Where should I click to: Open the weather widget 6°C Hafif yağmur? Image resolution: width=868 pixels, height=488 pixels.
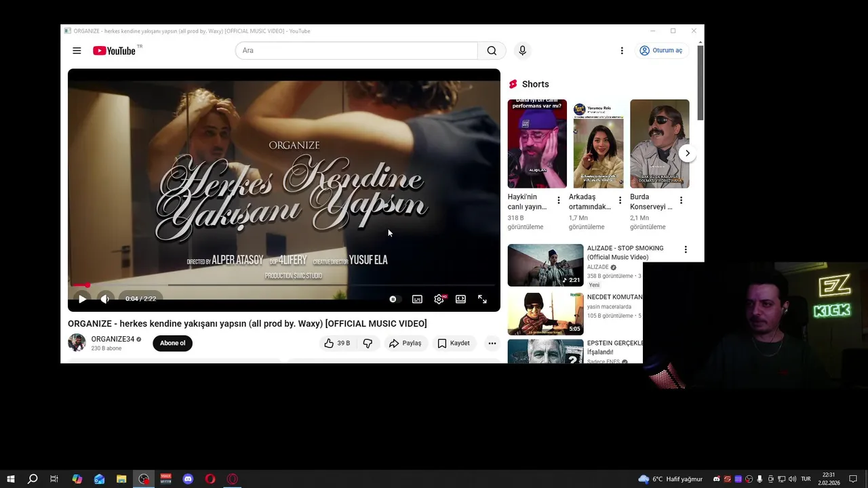click(x=671, y=479)
